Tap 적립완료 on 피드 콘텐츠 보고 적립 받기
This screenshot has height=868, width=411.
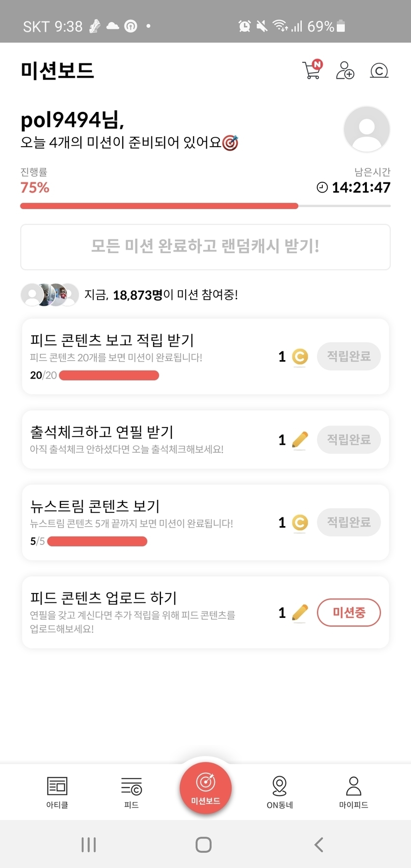(x=349, y=356)
